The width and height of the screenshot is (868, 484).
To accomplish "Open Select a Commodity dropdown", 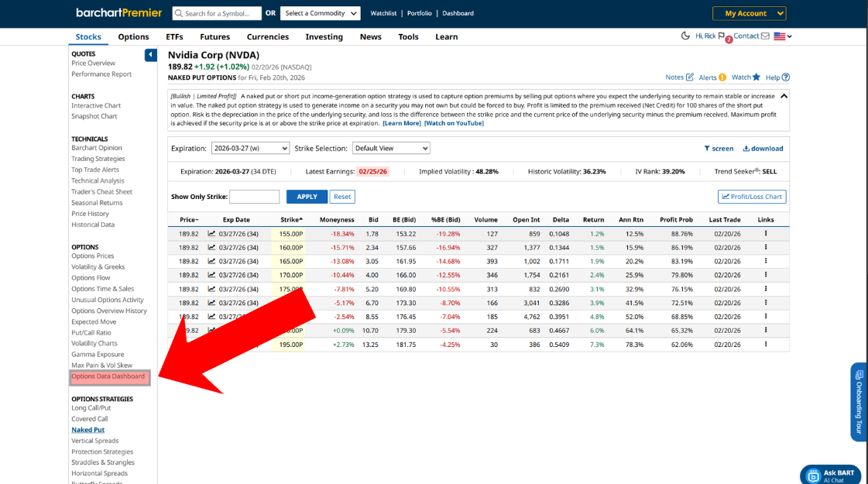I will click(x=321, y=13).
